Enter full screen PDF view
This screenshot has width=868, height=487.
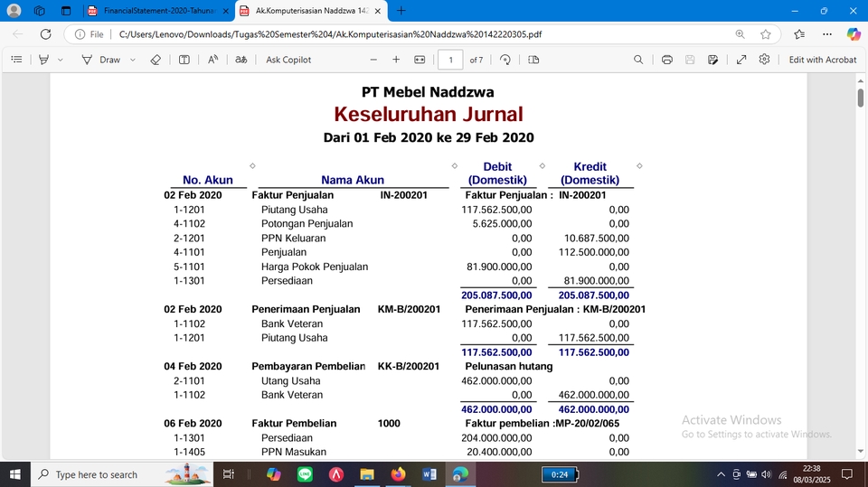[x=741, y=60]
